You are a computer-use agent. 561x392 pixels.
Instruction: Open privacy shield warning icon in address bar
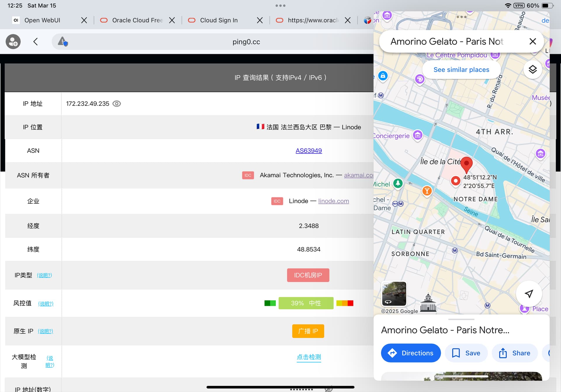pos(63,42)
